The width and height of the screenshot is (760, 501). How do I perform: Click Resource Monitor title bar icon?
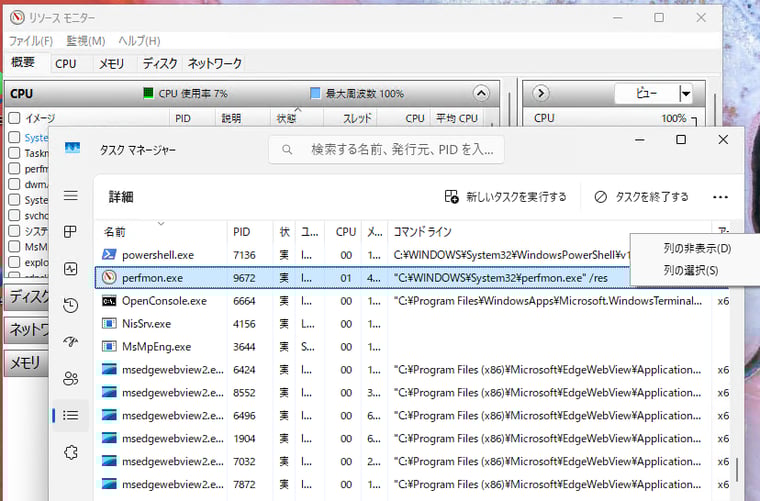click(17, 17)
